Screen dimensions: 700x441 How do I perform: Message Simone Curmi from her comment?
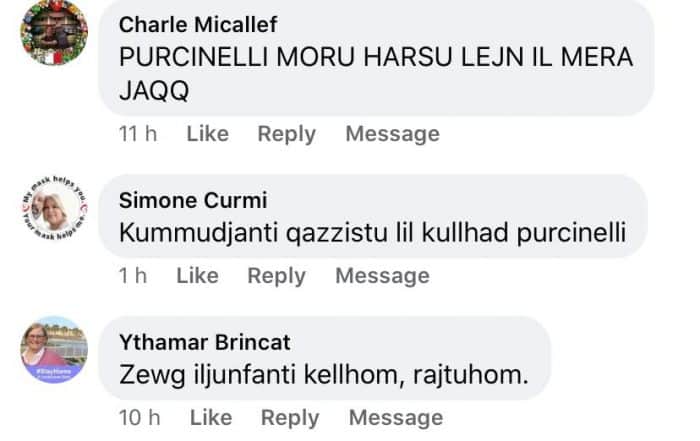tap(382, 276)
